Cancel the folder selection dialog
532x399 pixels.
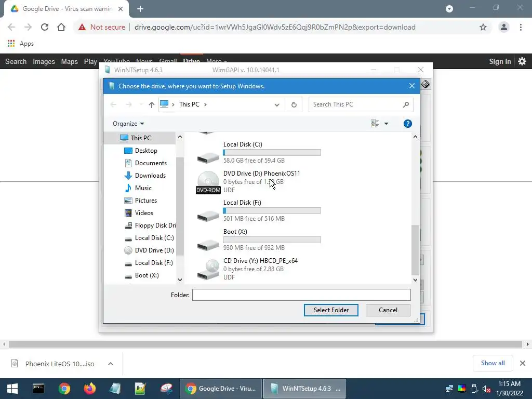point(388,310)
